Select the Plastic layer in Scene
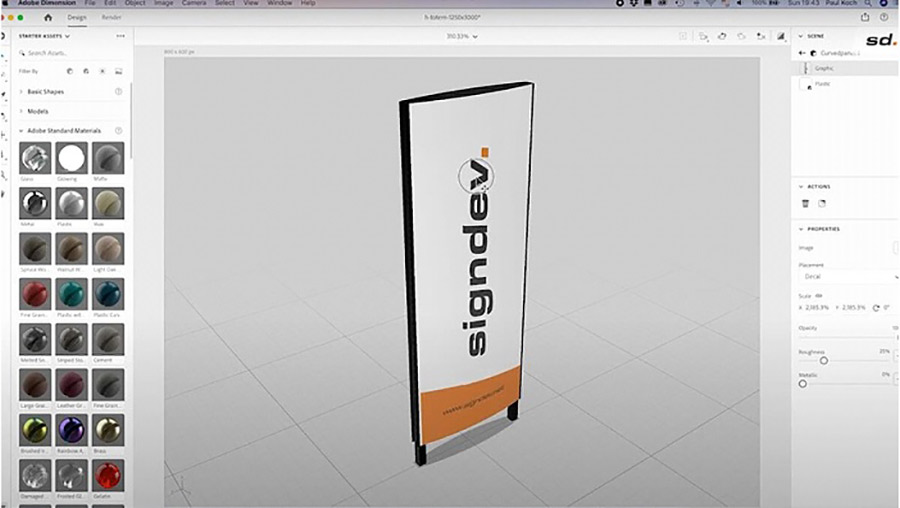Screen dimensions: 900x508 click(847, 84)
